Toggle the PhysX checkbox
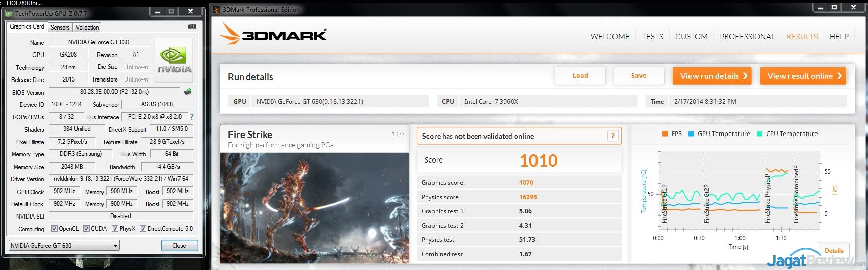Screen dimensions: 868x270 pyautogui.click(x=115, y=229)
